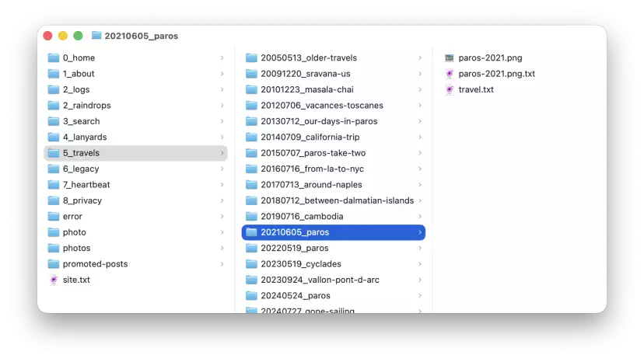Expand 20150707_paros-take-two chevron
This screenshot has height=362, width=644.
420,153
